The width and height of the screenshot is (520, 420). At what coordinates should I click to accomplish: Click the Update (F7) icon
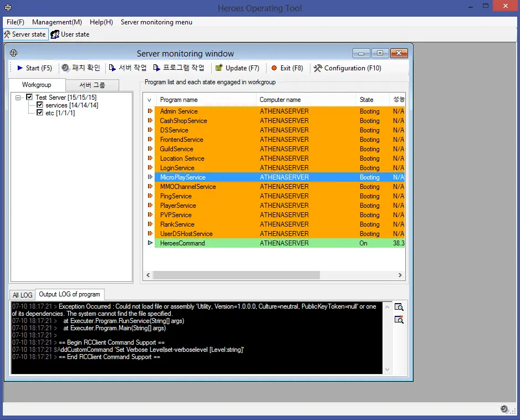(x=219, y=68)
